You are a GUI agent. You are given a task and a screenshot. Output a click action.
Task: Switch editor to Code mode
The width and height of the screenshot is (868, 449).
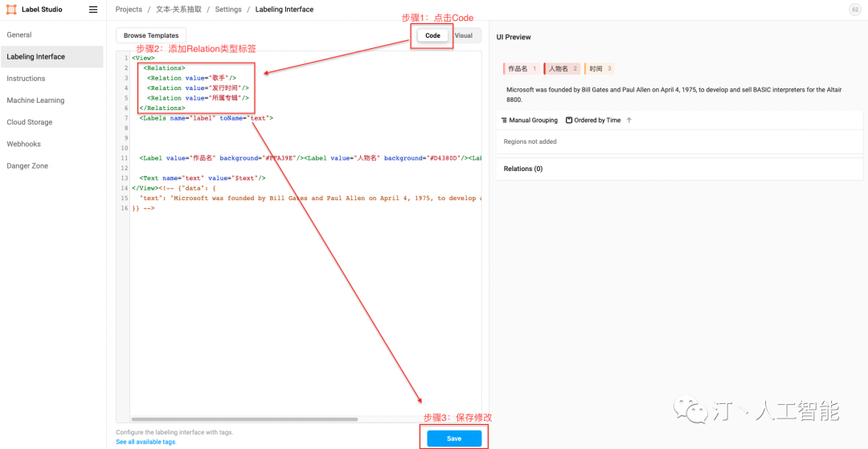pyautogui.click(x=432, y=35)
